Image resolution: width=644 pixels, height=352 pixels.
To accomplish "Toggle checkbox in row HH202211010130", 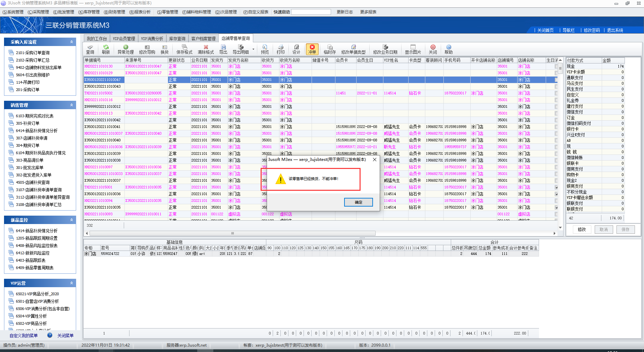I will [x=556, y=67].
